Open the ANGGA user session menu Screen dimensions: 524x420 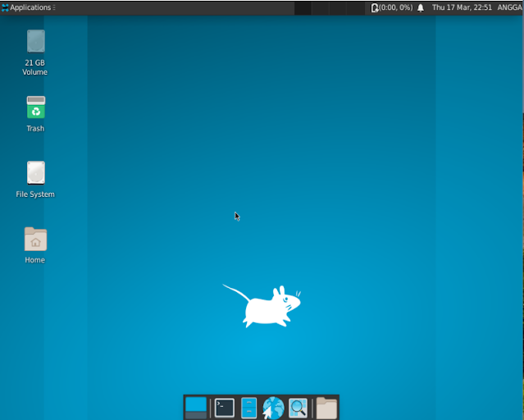(509, 7)
